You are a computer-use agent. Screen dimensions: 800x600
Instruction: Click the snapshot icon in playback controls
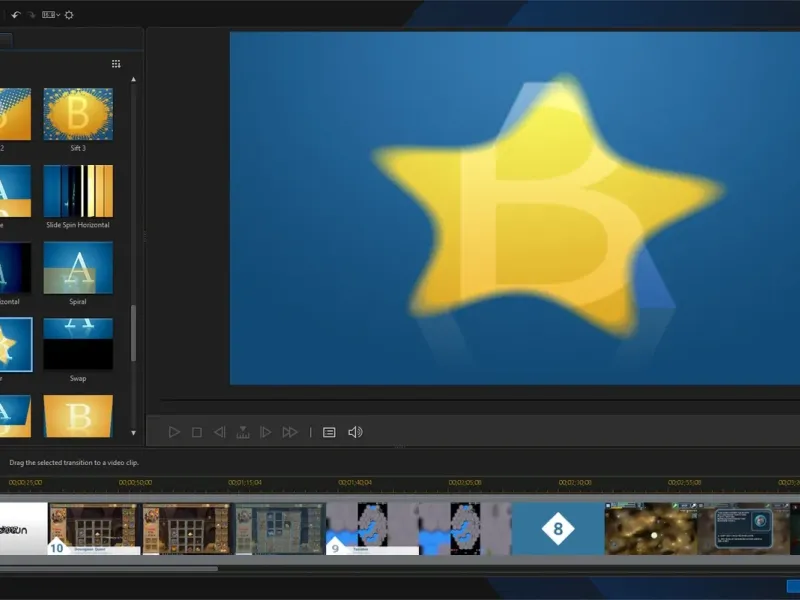(242, 432)
